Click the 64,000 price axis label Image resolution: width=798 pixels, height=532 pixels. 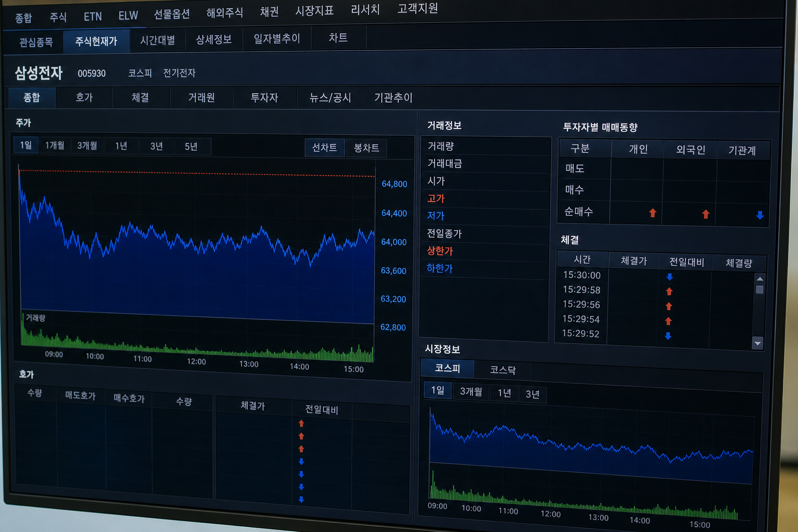[x=394, y=242]
